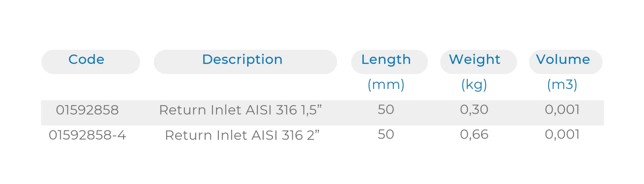Click the length value 50 for code 01592858
Screen dimensions: 644x184
(x=386, y=110)
